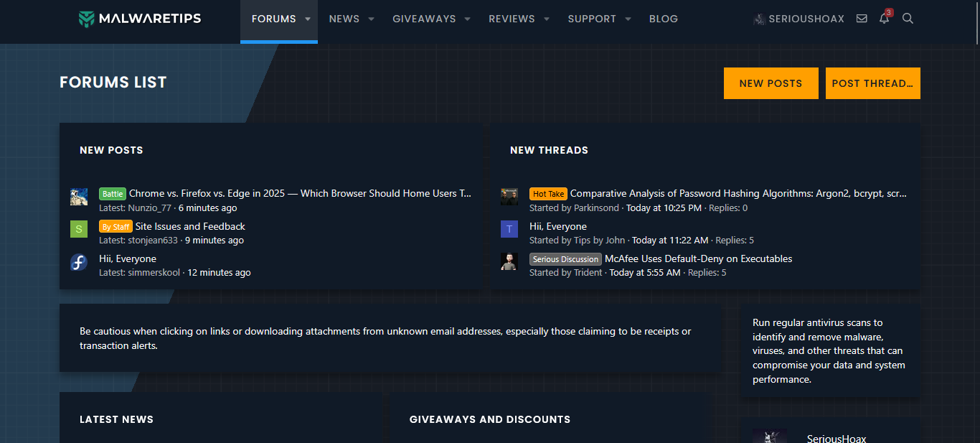The image size is (980, 443).
Task: Click the New Posts section heading
Action: click(x=111, y=150)
